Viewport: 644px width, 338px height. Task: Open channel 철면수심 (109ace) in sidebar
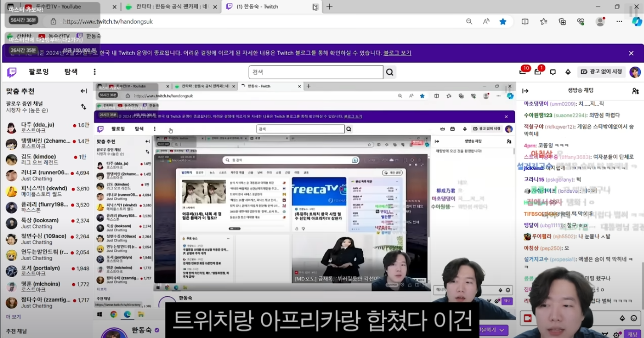pyautogui.click(x=46, y=239)
